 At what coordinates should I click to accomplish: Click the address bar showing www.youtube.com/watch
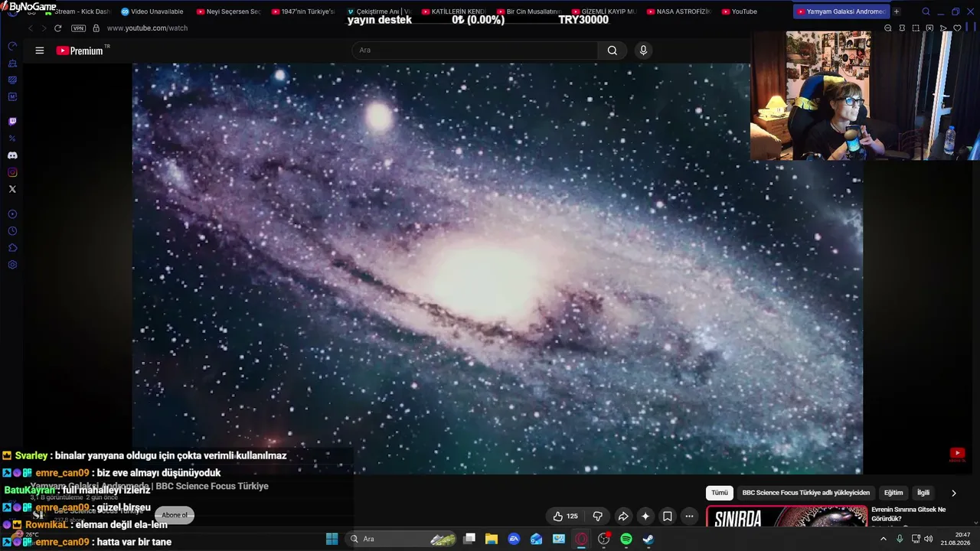point(147,28)
